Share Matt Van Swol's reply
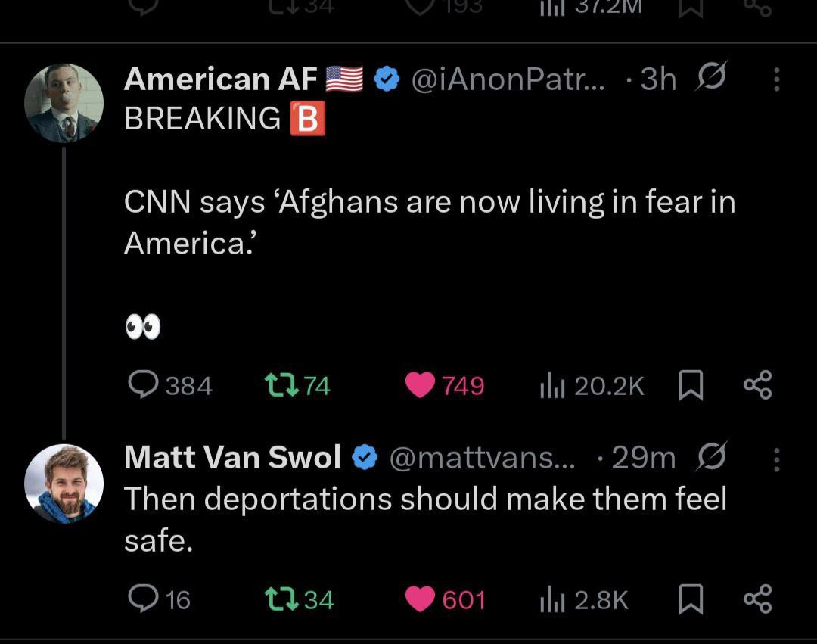 click(x=757, y=600)
